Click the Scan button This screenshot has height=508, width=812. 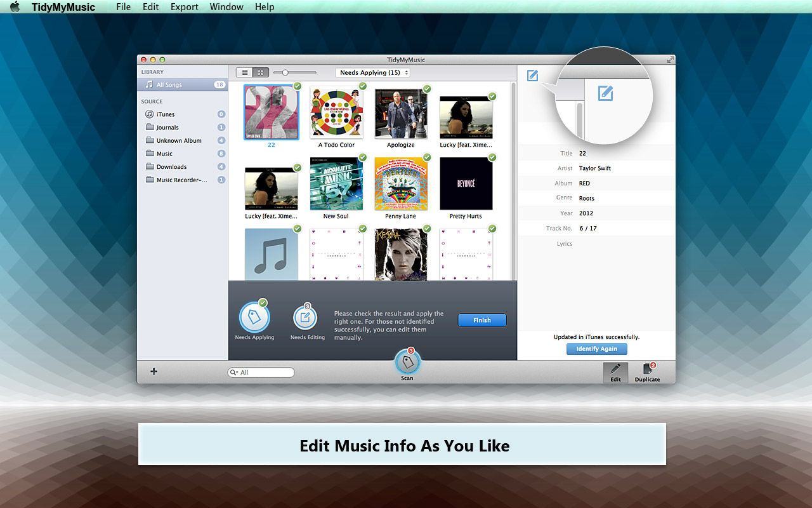pos(407,363)
